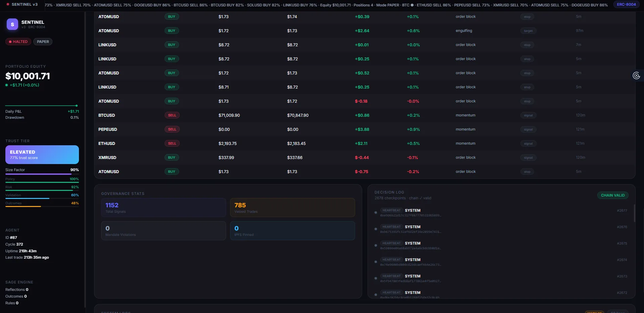Click the "stop" tag on the first LINKUSD row
The height and width of the screenshot is (313, 644).
(x=527, y=45)
